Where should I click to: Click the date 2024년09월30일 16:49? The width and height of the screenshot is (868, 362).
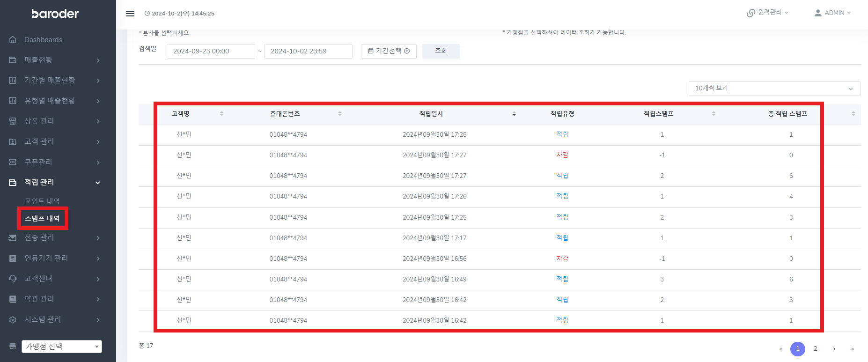tap(434, 279)
